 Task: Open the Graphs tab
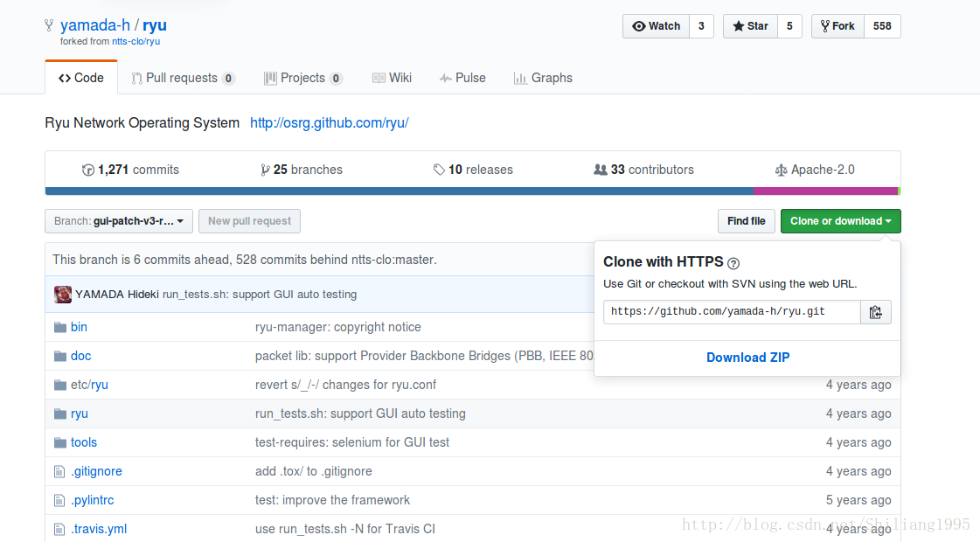(x=543, y=78)
